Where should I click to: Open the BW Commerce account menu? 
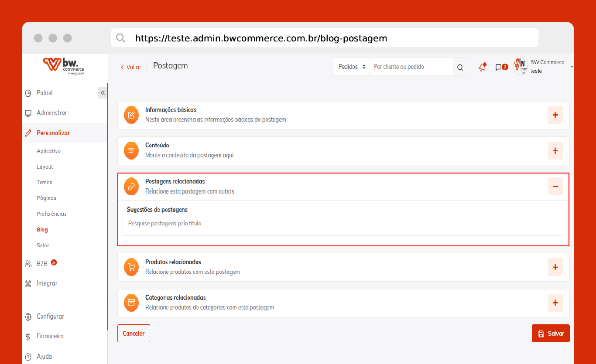coord(543,67)
